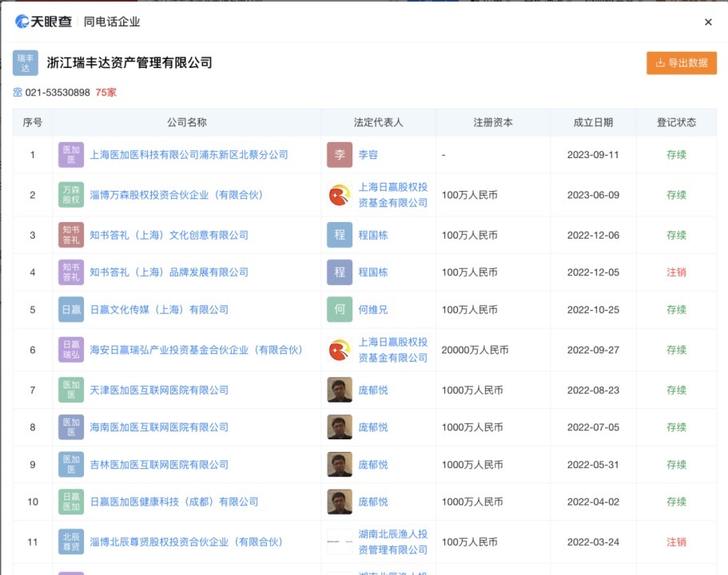Open 天津医加医互联网医院有限公司 link
The height and width of the screenshot is (575, 728).
159,391
